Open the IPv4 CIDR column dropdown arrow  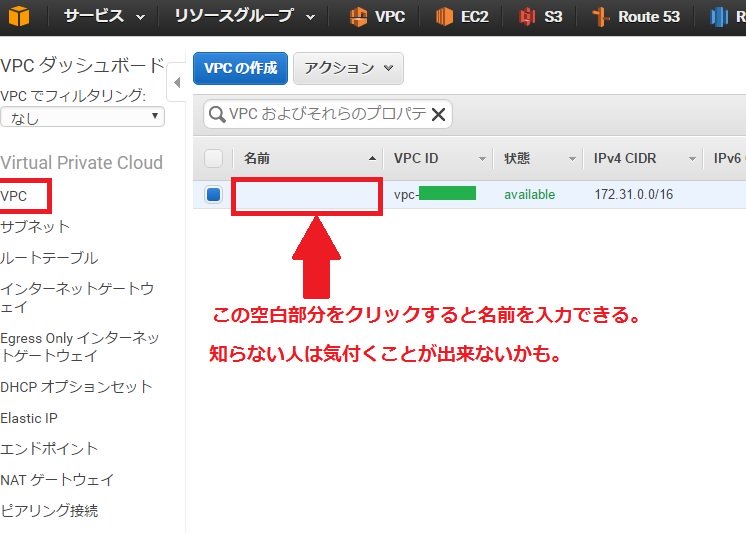(x=692, y=158)
